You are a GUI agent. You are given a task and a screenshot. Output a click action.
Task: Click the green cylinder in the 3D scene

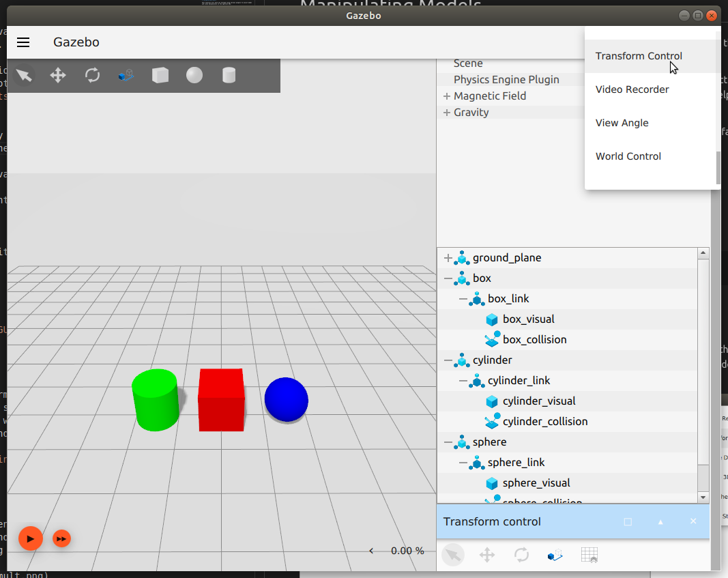156,400
